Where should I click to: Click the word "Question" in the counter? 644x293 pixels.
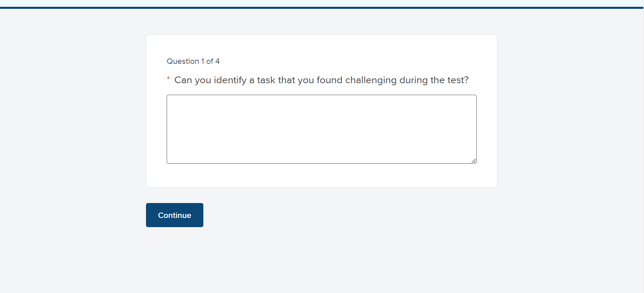click(x=183, y=61)
